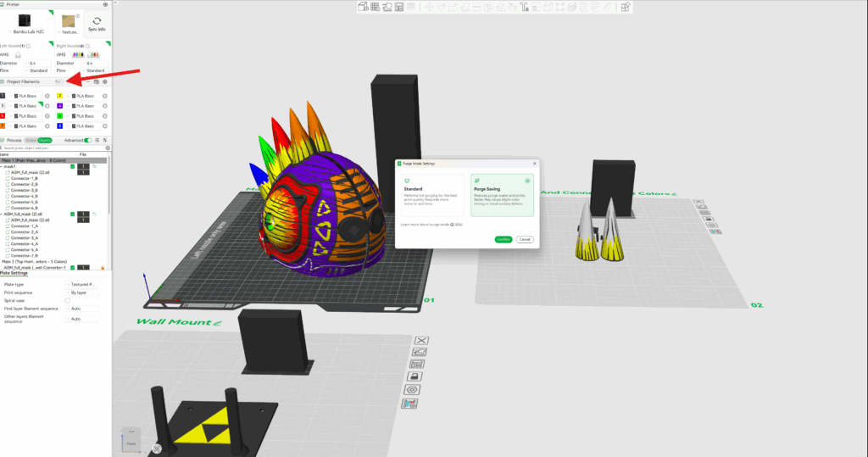Click the yellow filament 2 color swatch
This screenshot has width=868, height=457.
pos(59,96)
